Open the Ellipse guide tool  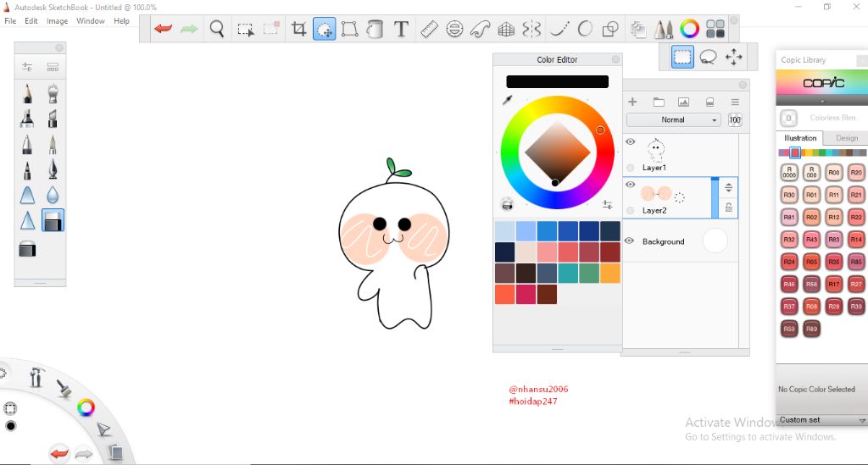pos(454,29)
